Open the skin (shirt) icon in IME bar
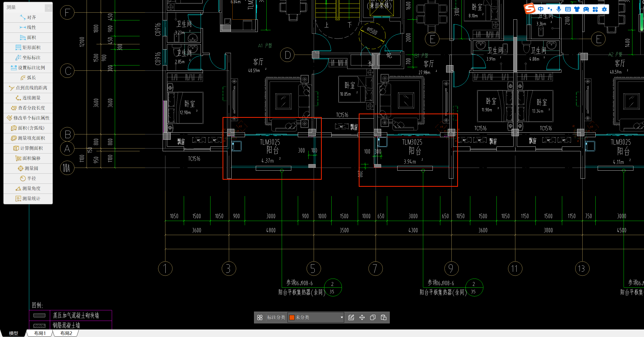644x337 pixels. click(577, 9)
